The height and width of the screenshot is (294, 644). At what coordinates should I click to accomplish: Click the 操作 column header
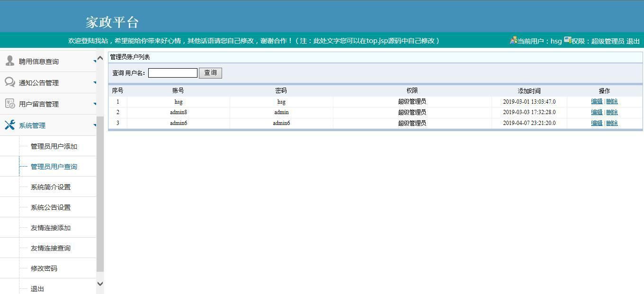[x=604, y=91]
